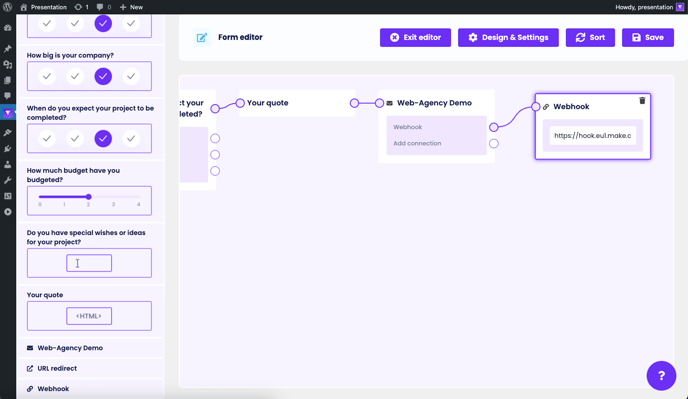Delete the Webhook node with trash icon
Image resolution: width=688 pixels, height=399 pixels.
[x=642, y=101]
